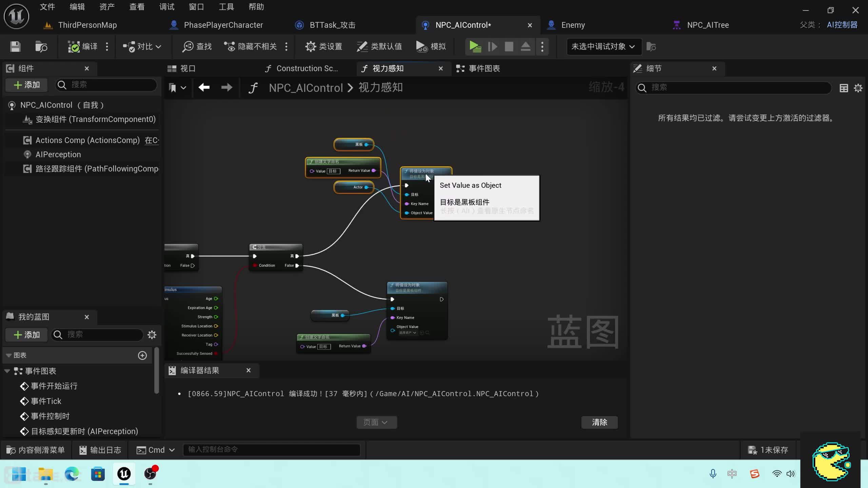The height and width of the screenshot is (488, 868).
Task: Click the eject button
Action: [x=526, y=46]
